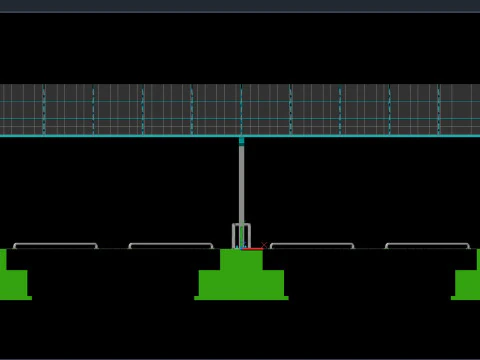This screenshot has height=360, width=480.
Task: Pick the cyan beam under the canopy
Action: click(x=240, y=136)
